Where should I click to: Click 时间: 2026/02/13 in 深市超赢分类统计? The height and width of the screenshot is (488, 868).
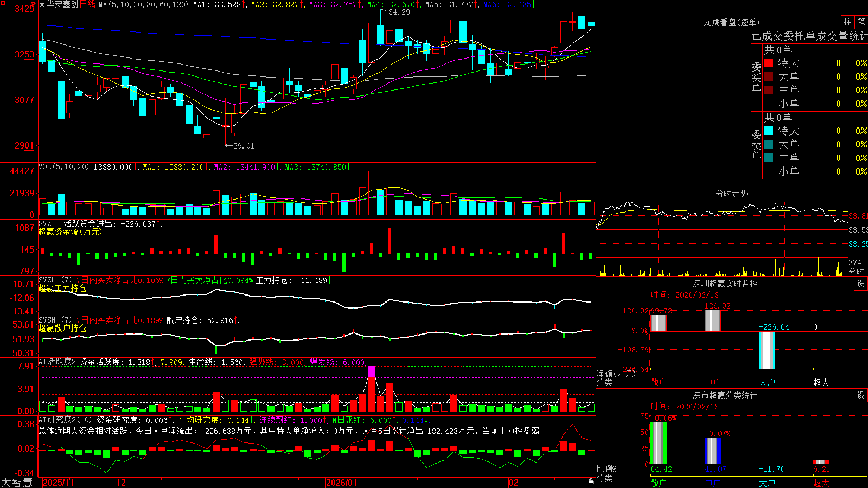point(685,406)
